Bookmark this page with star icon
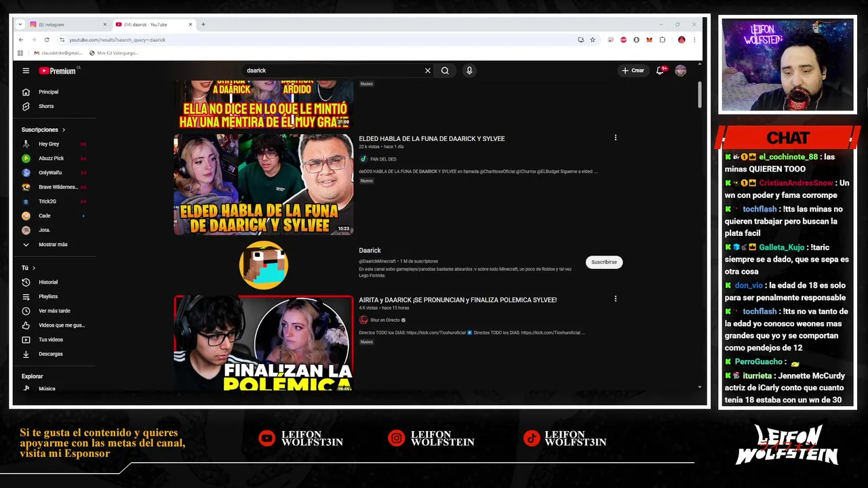This screenshot has width=868, height=488. tap(592, 40)
